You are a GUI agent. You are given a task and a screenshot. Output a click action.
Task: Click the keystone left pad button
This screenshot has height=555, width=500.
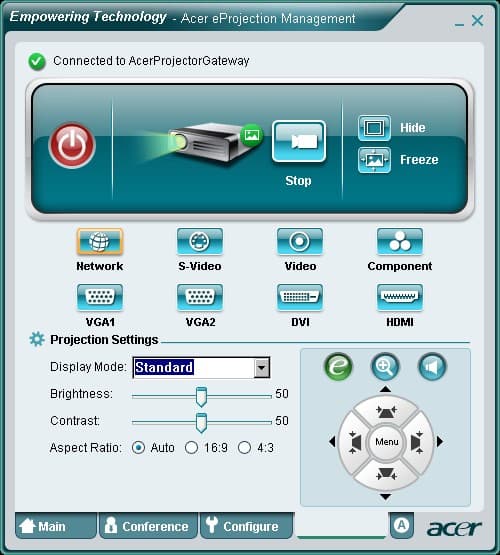coord(354,442)
